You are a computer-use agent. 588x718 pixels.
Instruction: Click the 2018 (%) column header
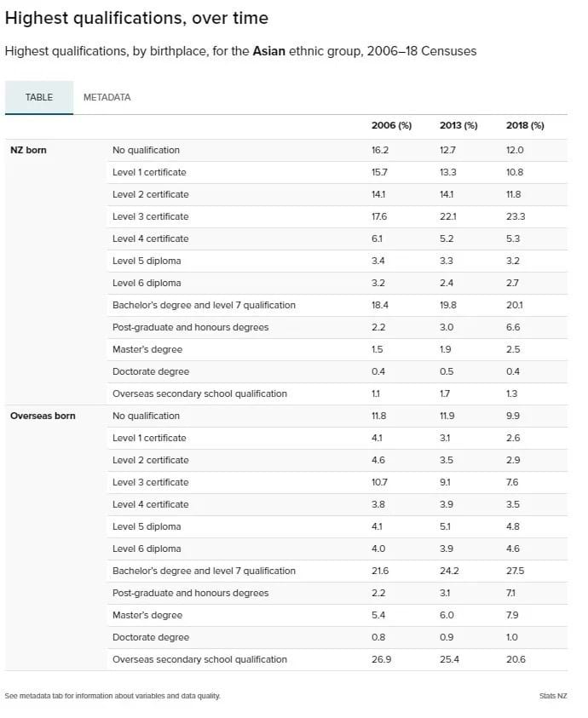tap(525, 125)
